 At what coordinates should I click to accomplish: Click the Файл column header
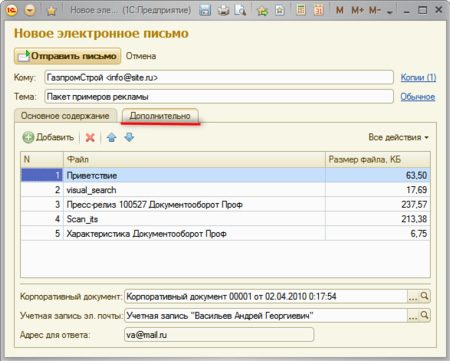pos(194,159)
